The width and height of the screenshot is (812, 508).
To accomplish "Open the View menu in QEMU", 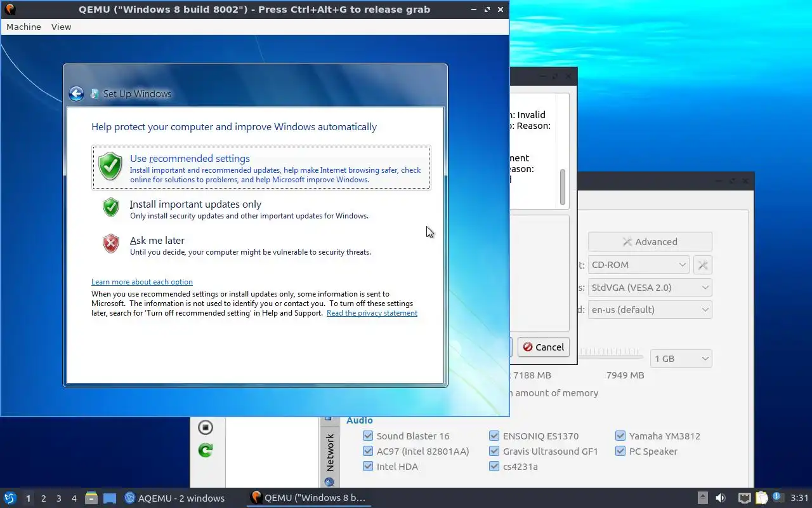I will [61, 27].
